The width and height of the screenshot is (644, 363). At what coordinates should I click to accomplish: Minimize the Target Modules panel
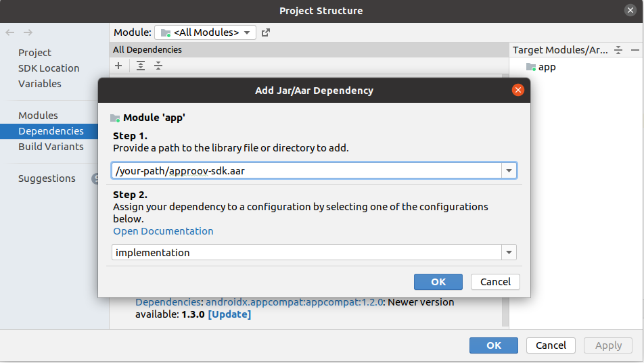pos(635,50)
